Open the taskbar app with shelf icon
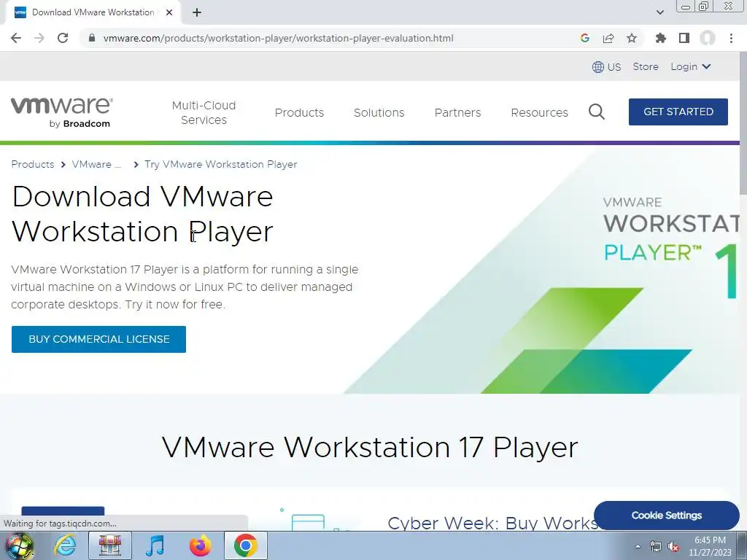 point(109,545)
